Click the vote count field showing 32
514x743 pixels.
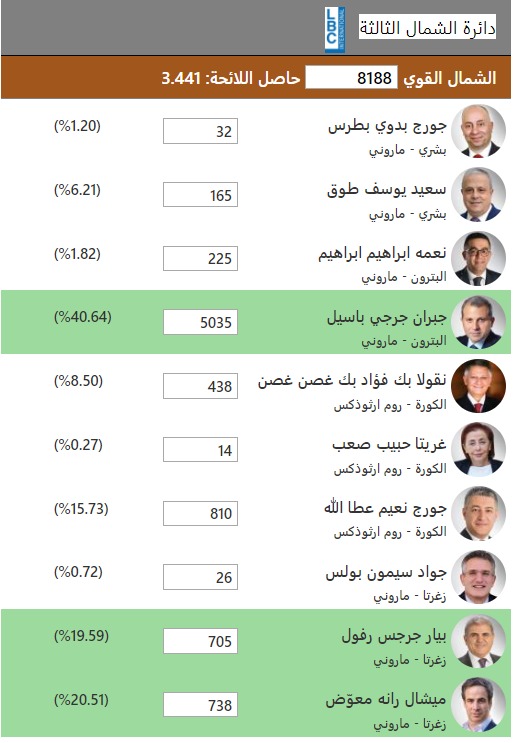[200, 131]
